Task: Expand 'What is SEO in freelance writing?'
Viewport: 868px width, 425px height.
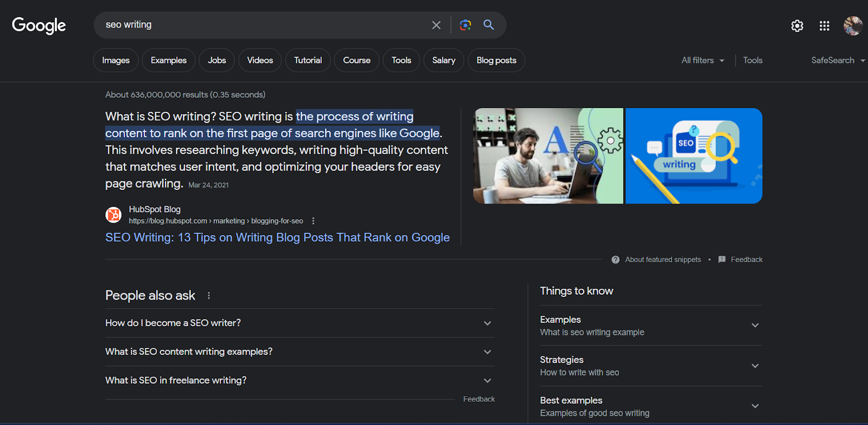Action: pyautogui.click(x=299, y=380)
